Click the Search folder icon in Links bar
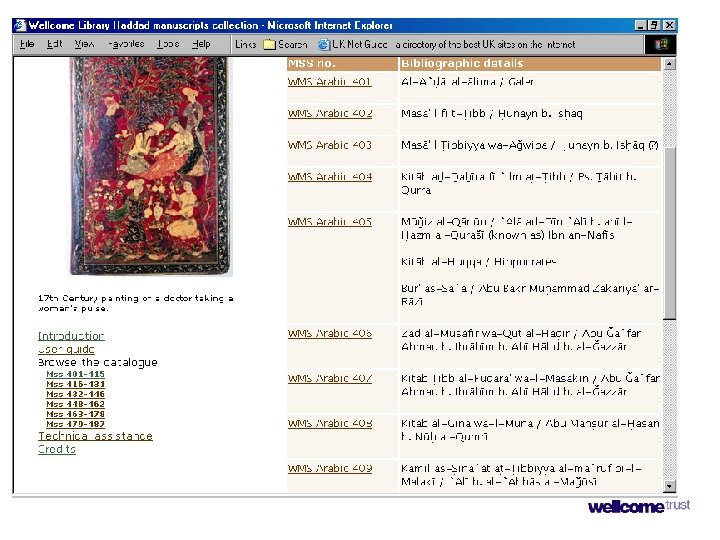This screenshot has width=720, height=540. (270, 45)
